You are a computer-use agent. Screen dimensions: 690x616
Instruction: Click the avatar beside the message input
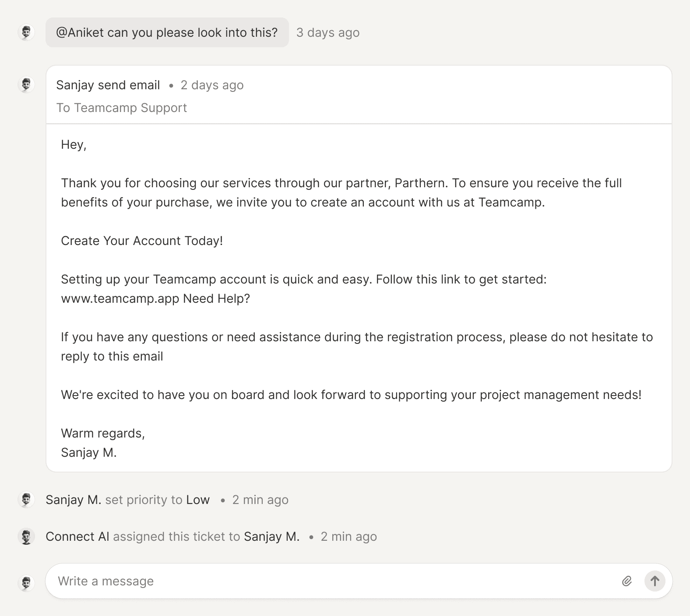pos(26,583)
